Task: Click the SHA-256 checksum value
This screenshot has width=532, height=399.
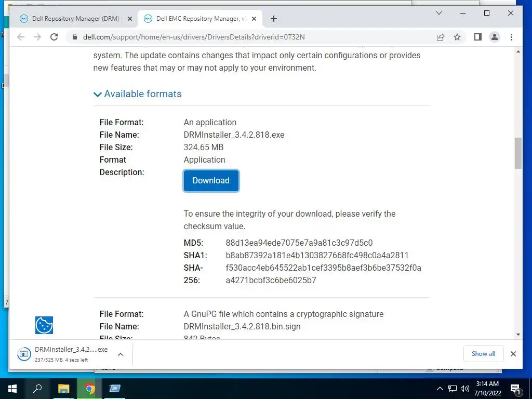Action: point(323,274)
